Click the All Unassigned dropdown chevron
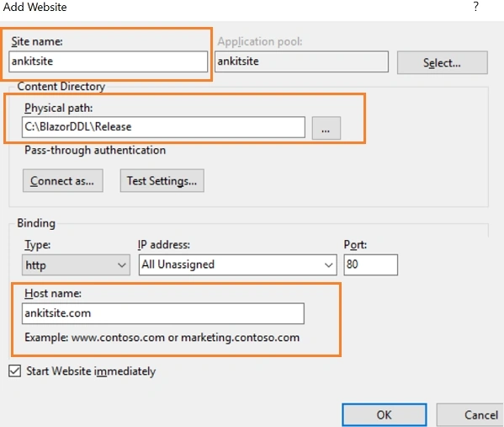The height and width of the screenshot is (427, 504). 328,265
